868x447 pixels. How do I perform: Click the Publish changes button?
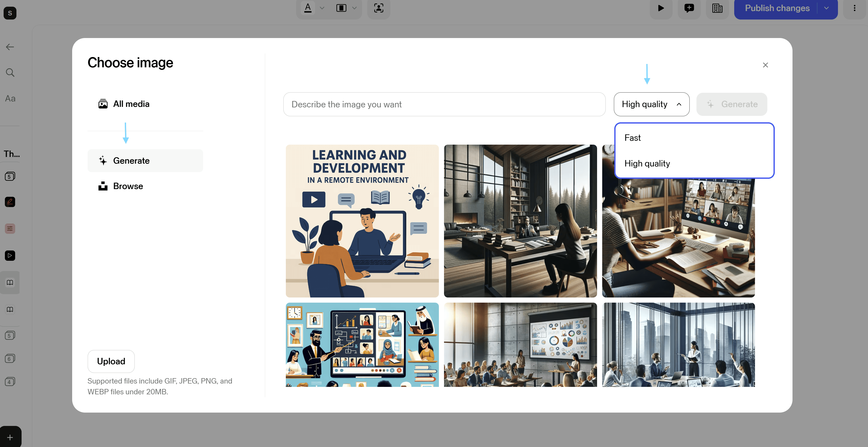tap(777, 8)
